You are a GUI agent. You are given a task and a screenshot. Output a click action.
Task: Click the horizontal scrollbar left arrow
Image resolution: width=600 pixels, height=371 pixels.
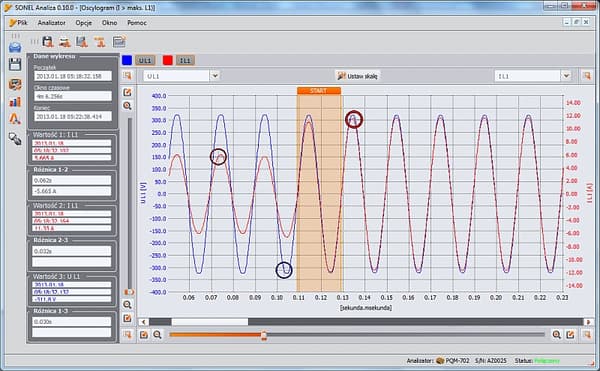coord(143,322)
